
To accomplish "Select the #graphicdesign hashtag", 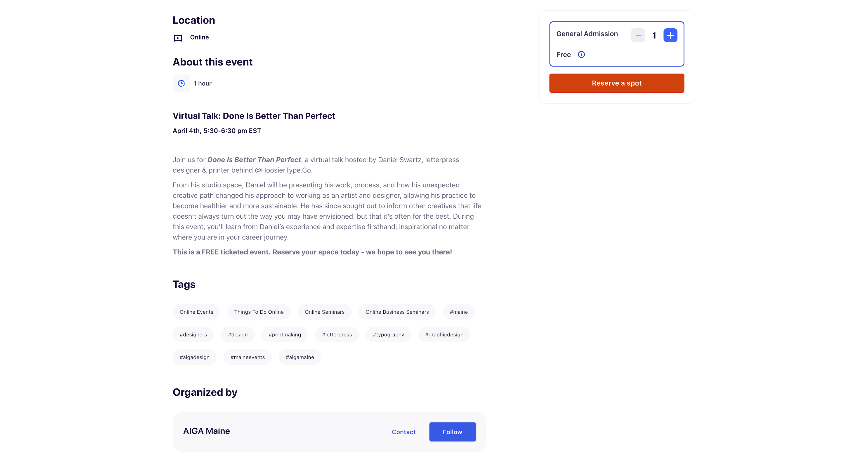I will (444, 334).
